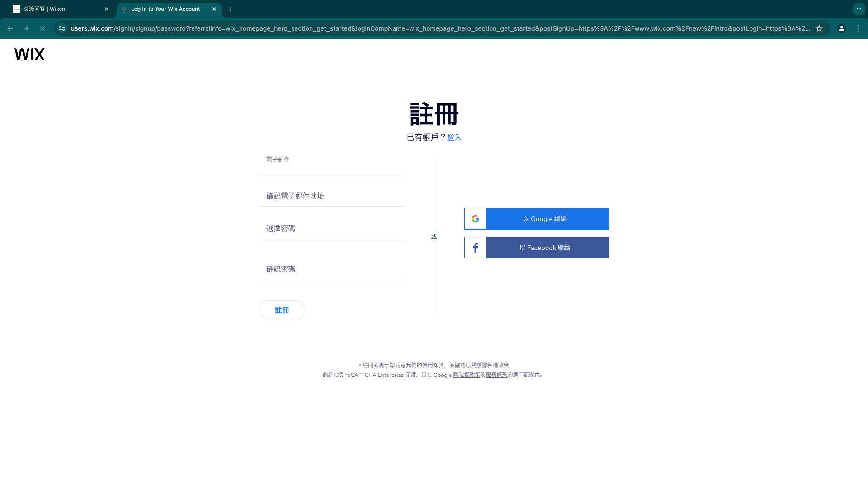The height and width of the screenshot is (488, 868).
Task: Open site information icon in address bar
Action: (x=62, y=28)
